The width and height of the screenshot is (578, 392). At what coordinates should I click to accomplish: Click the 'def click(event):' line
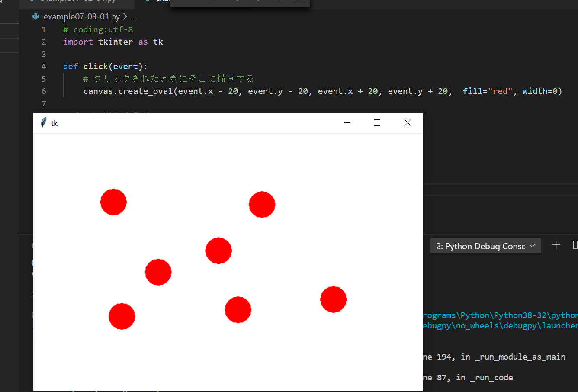[x=105, y=67]
